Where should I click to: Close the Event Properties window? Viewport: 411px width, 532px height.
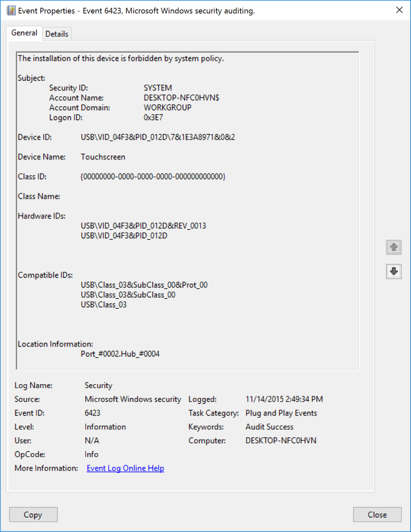coord(400,10)
